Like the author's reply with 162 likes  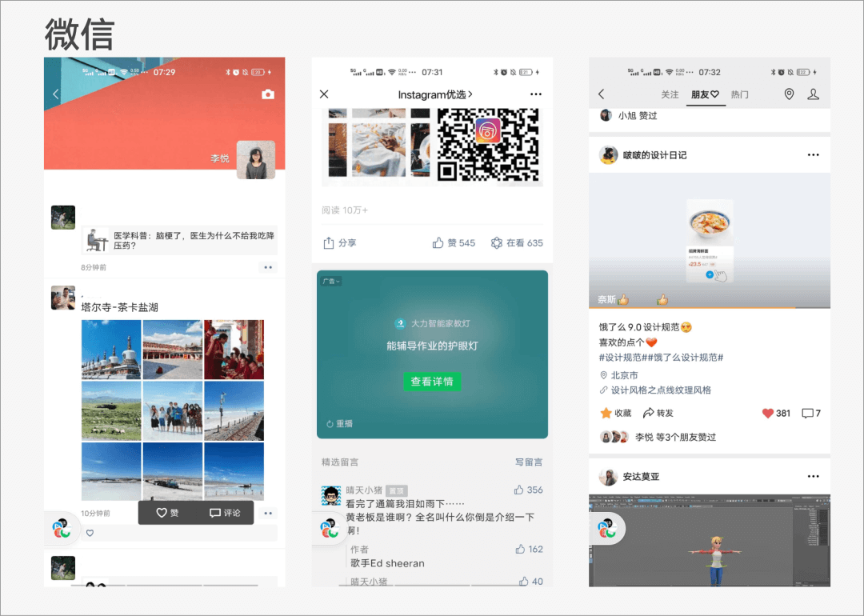529,550
